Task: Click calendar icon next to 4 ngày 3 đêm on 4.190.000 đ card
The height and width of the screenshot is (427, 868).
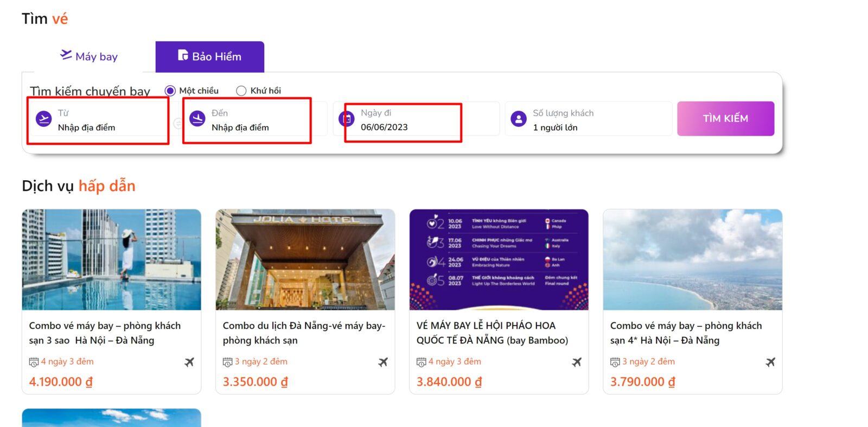Action: tap(34, 362)
